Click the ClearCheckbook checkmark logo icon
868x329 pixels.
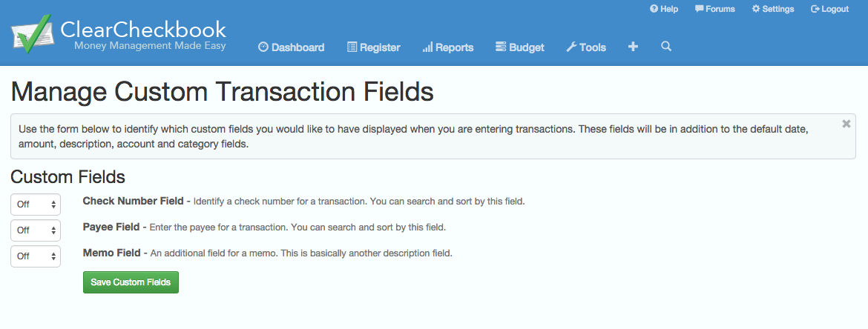coord(31,34)
